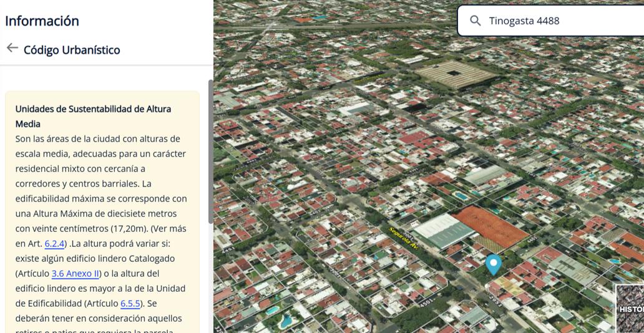Click the blue location pin on the map
Image resolution: width=644 pixels, height=333 pixels.
click(493, 264)
